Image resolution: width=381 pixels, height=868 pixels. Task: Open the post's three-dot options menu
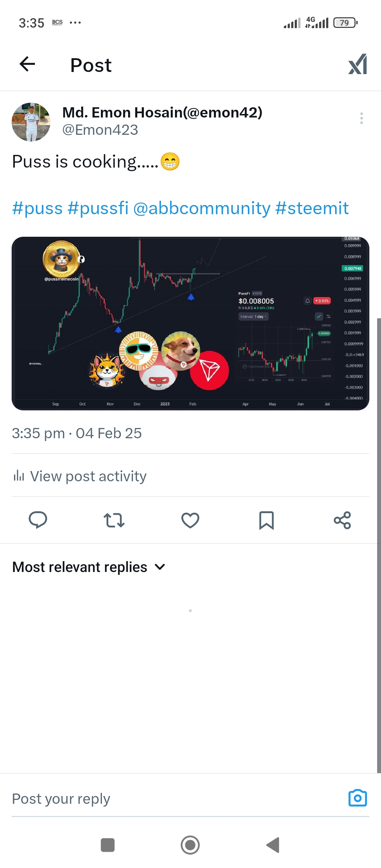(361, 118)
